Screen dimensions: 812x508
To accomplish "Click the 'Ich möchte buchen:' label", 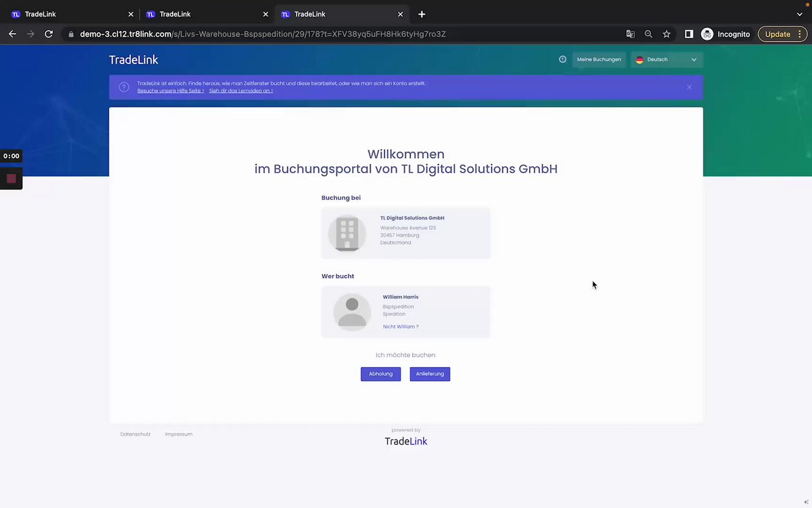I will pyautogui.click(x=406, y=355).
